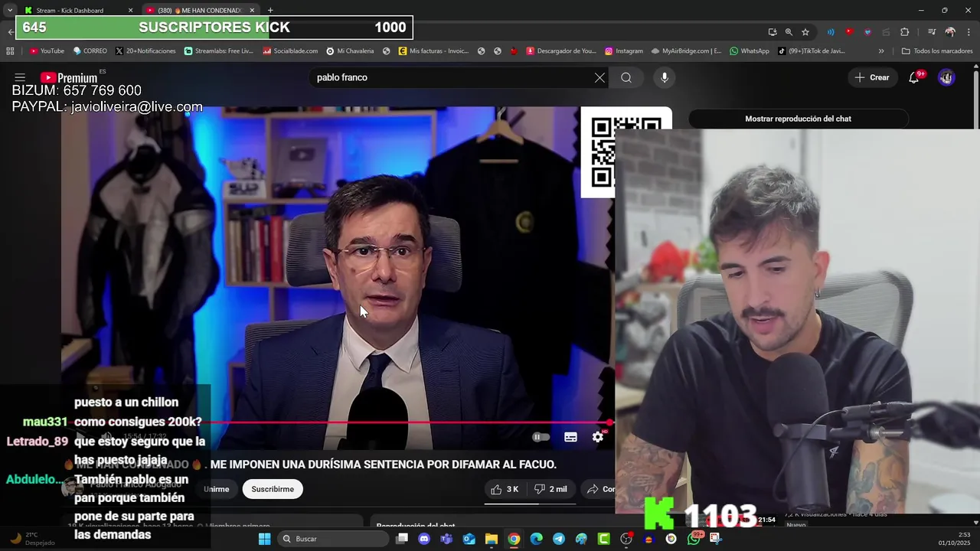Screen dimensions: 980x551
Task: Click the taskbar Buscar search box
Action: tap(333, 539)
